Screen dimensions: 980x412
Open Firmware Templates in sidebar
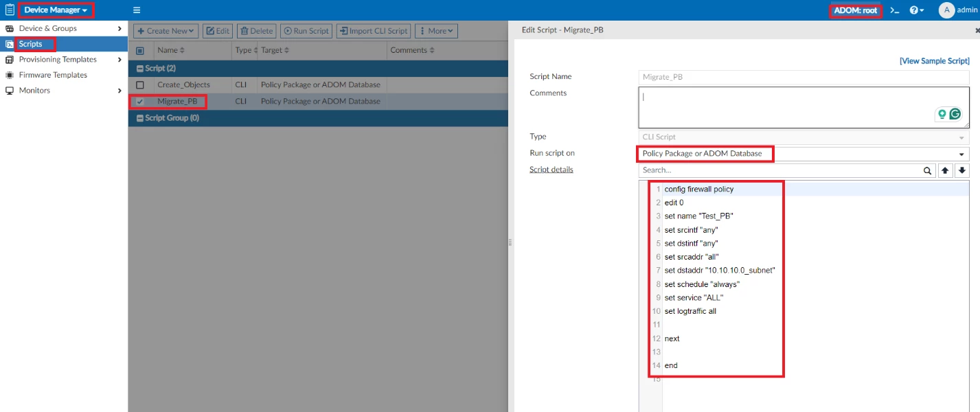click(53, 75)
